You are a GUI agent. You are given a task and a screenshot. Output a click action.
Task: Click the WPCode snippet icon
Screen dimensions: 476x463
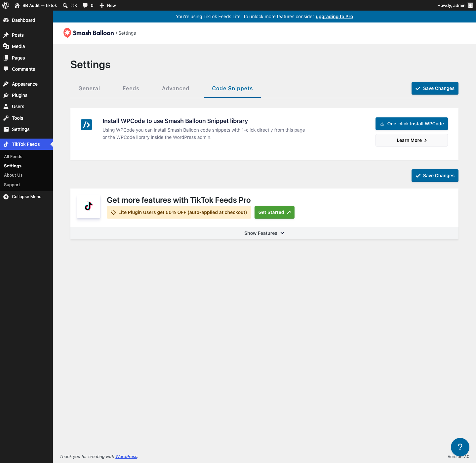87,125
